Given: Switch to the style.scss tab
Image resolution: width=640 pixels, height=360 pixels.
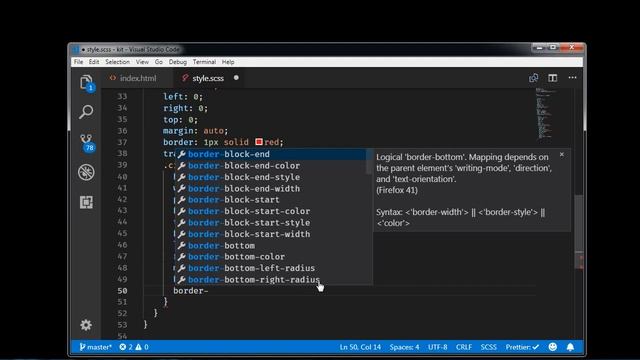Looking at the screenshot, I should 208,78.
